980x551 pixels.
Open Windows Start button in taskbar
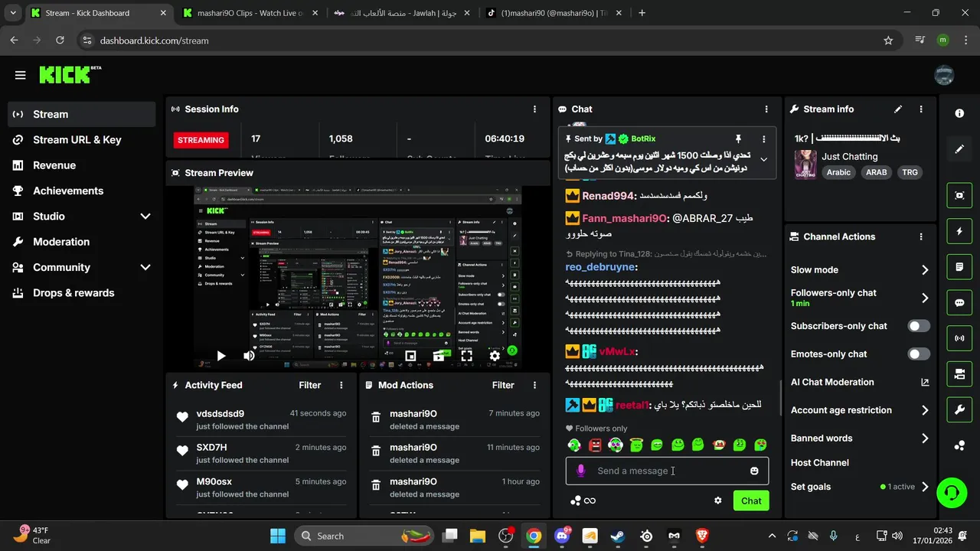(x=278, y=536)
